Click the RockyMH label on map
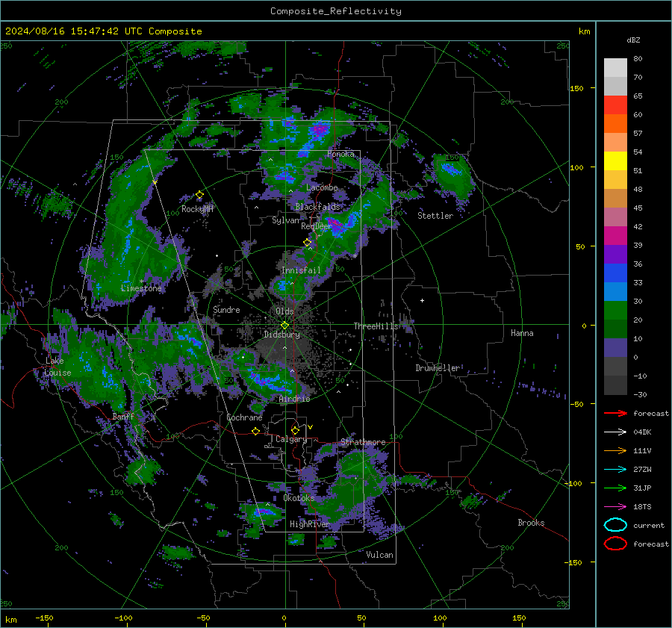This screenshot has height=628, width=672. click(197, 209)
